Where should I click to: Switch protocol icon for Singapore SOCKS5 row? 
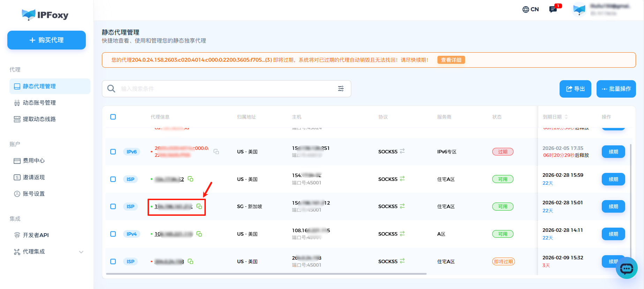(x=402, y=206)
